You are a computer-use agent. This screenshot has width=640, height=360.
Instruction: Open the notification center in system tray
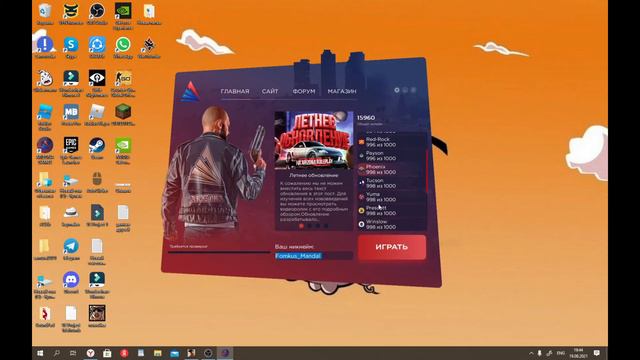[x=597, y=353]
